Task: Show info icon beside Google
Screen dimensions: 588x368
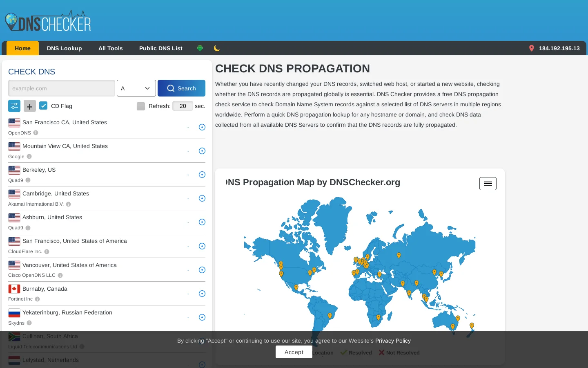Action: click(29, 157)
